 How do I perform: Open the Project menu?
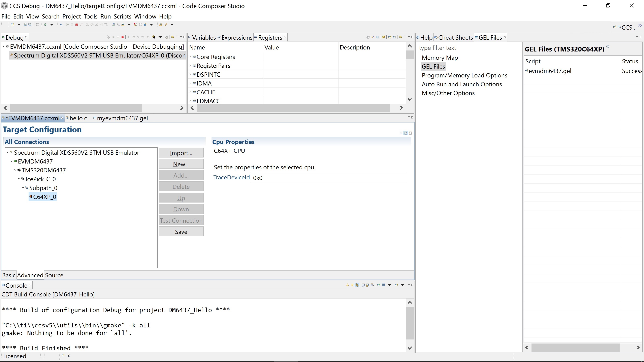71,16
